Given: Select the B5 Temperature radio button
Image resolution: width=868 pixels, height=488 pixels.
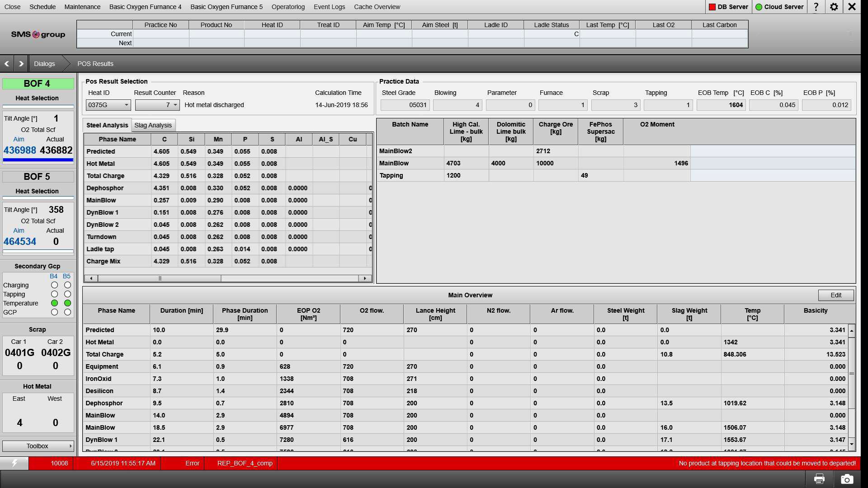Looking at the screenshot, I should click(67, 303).
